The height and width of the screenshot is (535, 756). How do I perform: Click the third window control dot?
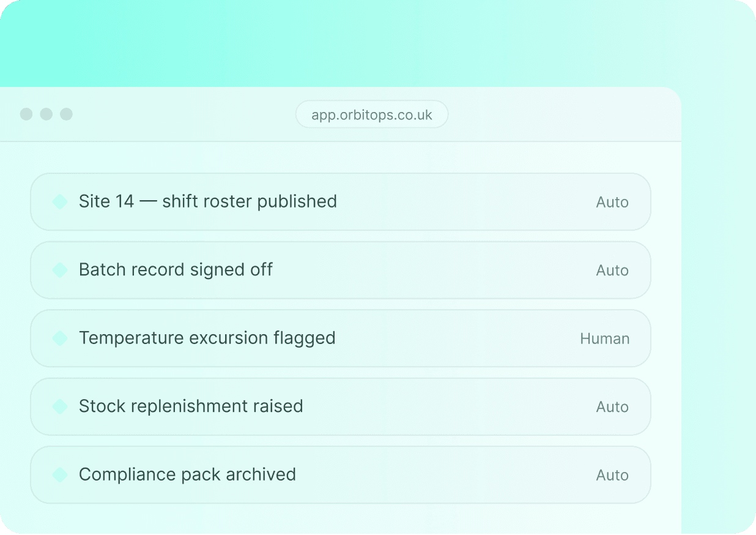67,114
